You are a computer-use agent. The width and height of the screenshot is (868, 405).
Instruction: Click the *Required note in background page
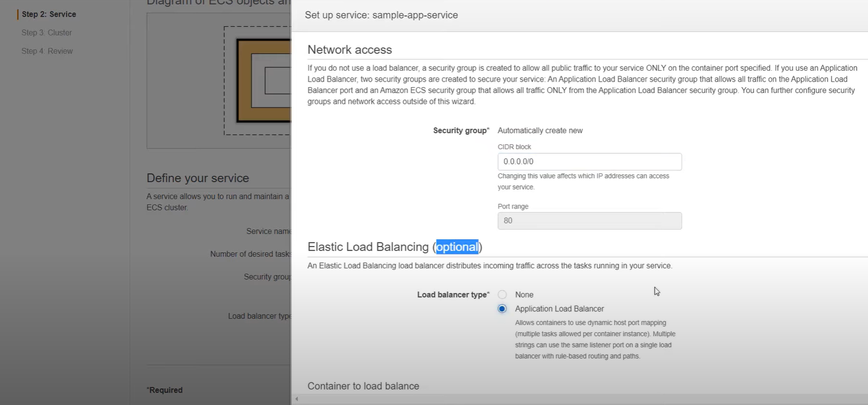165,390
